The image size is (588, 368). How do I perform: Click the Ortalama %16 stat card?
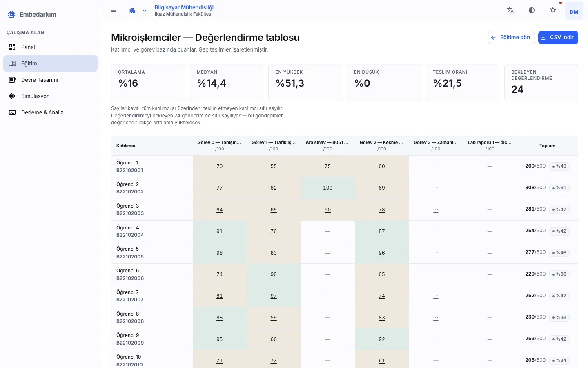[x=148, y=83]
